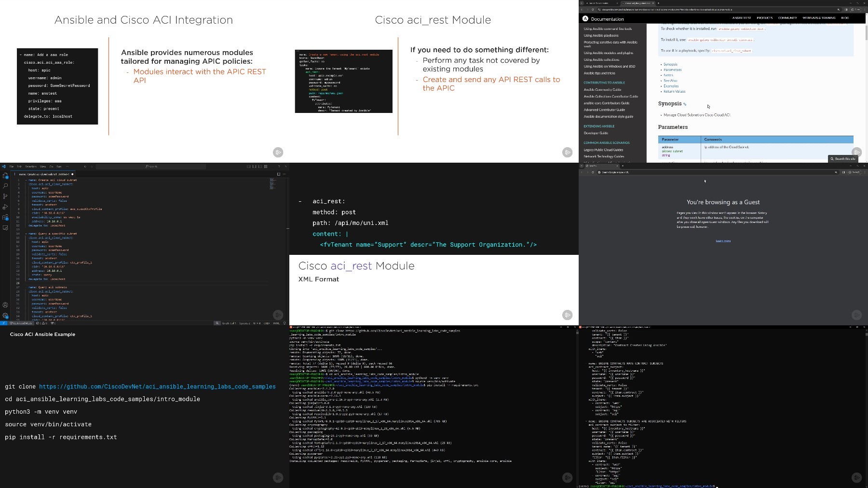
Task: Go back in VS Code navigation history
Action: 85,167
